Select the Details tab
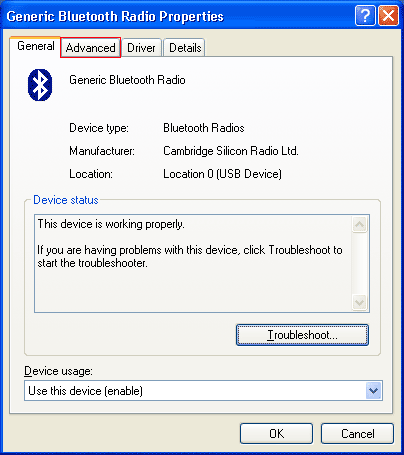Screen dimensions: 404x455 (x=185, y=48)
